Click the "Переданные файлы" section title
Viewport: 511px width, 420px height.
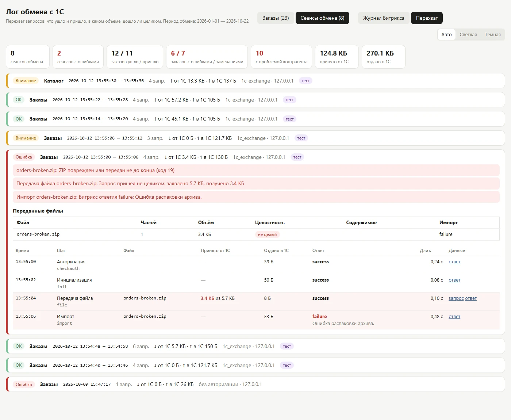(x=38, y=211)
